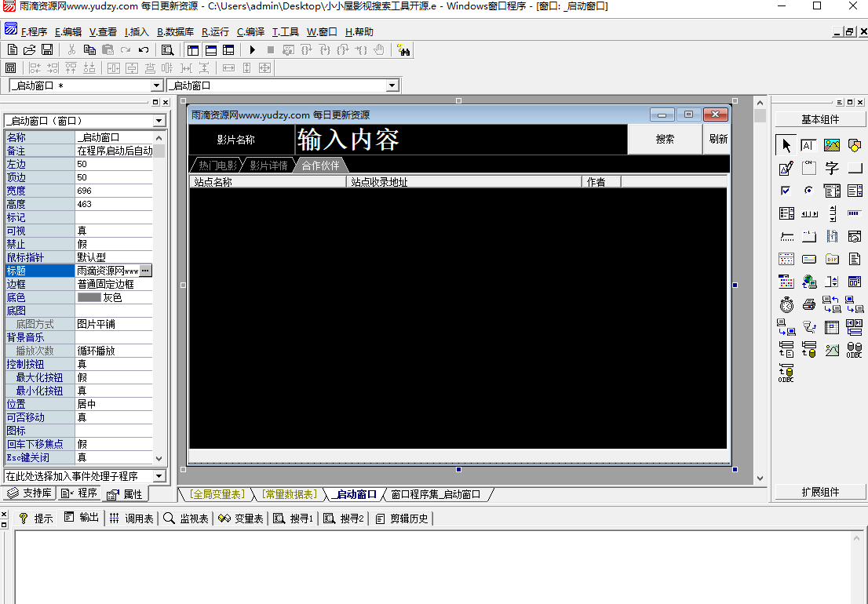Open the '在此处选择加入事件处理子程序' event dropdown
868x604 pixels.
click(159, 476)
